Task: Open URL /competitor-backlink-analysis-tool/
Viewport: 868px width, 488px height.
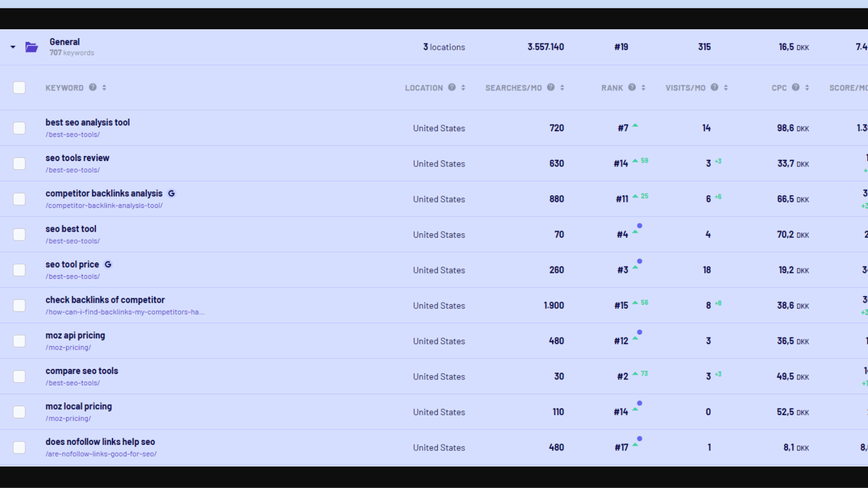Action: click(104, 206)
